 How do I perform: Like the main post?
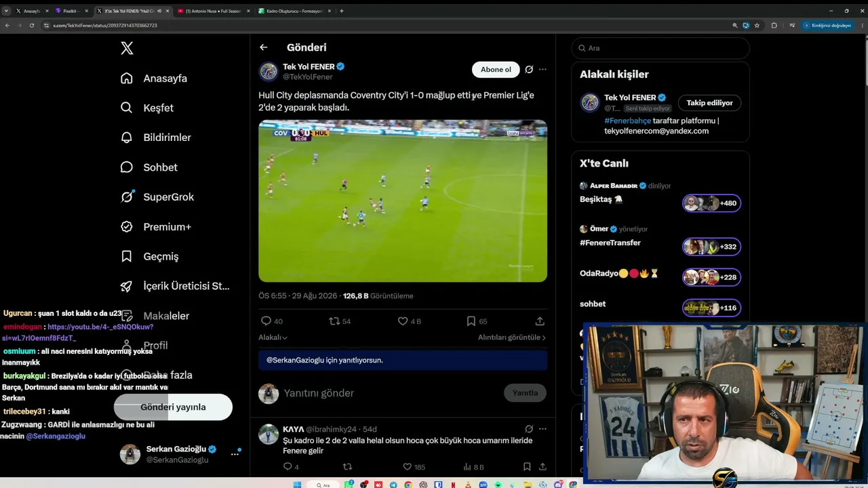402,321
